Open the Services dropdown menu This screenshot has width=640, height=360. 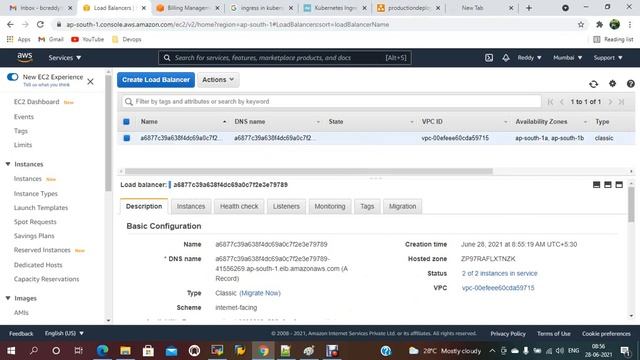pos(64,58)
